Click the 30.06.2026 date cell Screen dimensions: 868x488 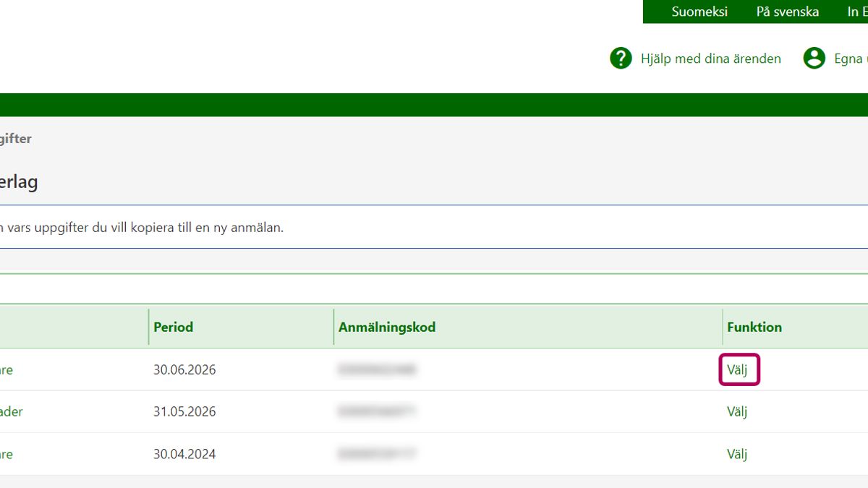pos(184,370)
